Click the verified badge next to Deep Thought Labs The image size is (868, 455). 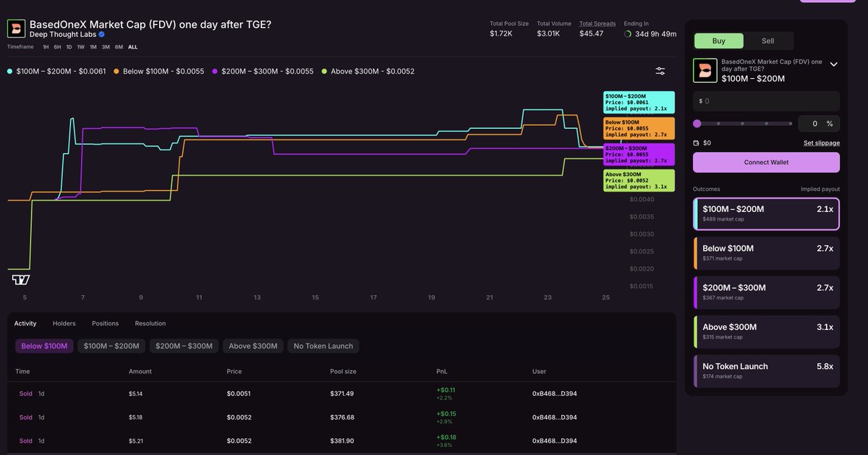tap(102, 34)
